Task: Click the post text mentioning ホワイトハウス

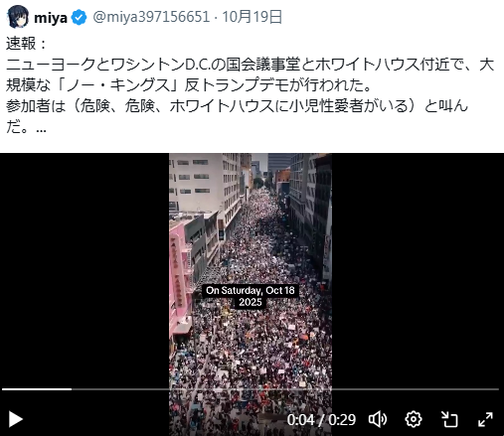Action: point(251,85)
